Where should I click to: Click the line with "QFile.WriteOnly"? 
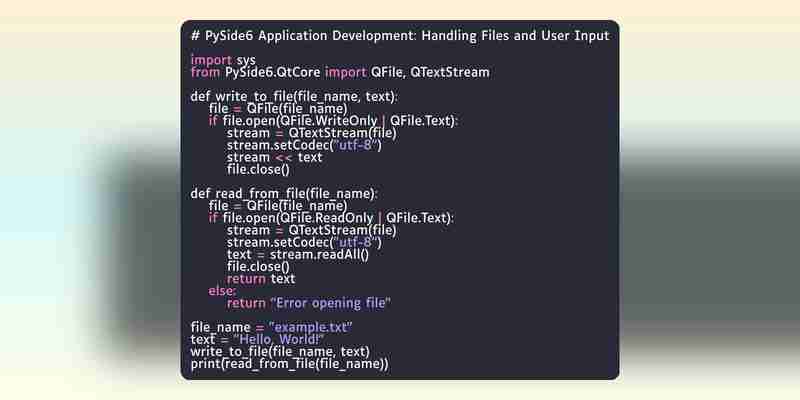pyautogui.click(x=334, y=121)
